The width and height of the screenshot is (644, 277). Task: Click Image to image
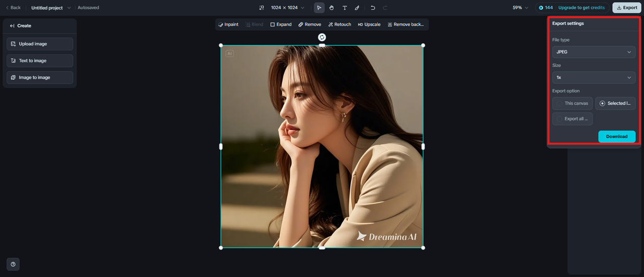click(x=40, y=78)
